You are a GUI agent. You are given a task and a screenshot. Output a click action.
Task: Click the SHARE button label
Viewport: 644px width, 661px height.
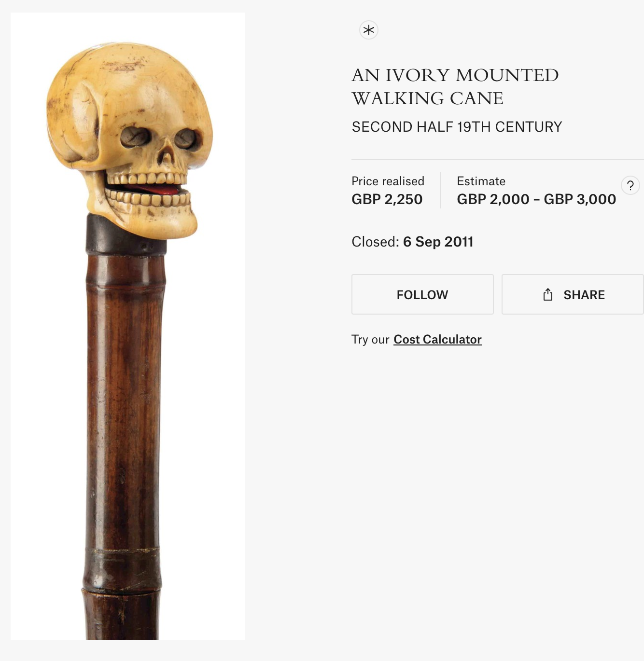584,295
